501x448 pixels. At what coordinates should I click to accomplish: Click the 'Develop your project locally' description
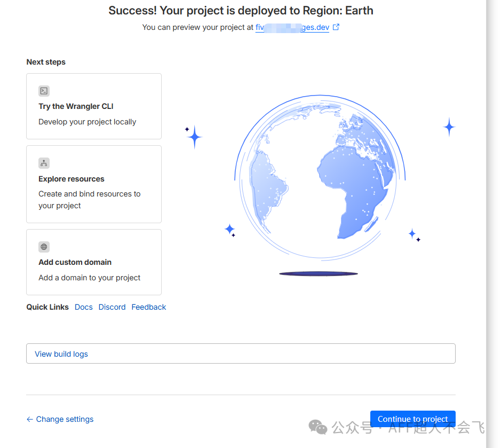click(87, 122)
